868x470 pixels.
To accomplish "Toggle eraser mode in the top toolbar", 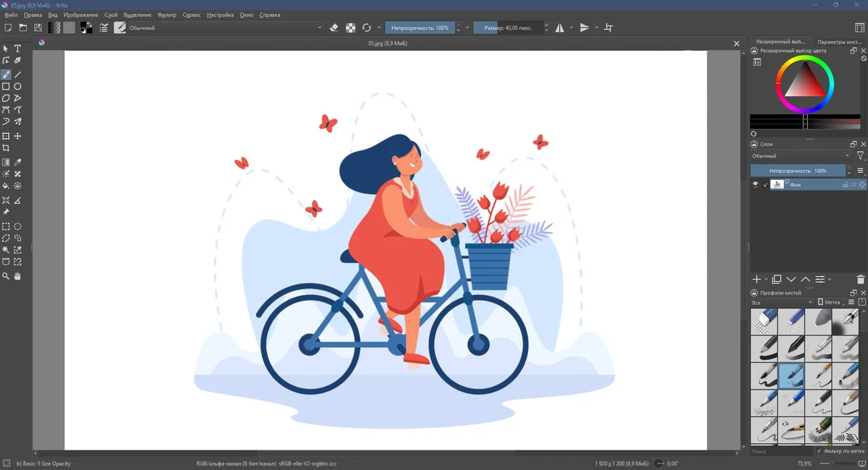I will pyautogui.click(x=333, y=27).
